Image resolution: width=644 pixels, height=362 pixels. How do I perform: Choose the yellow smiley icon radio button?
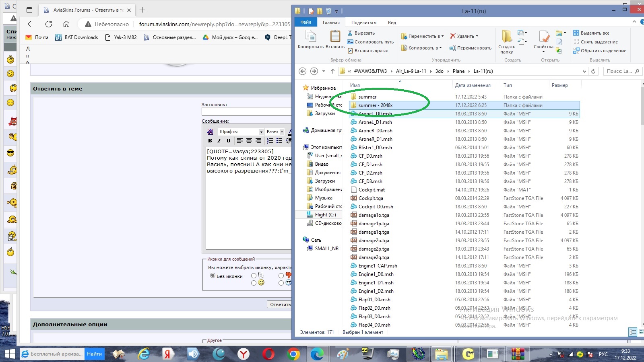pos(254,283)
